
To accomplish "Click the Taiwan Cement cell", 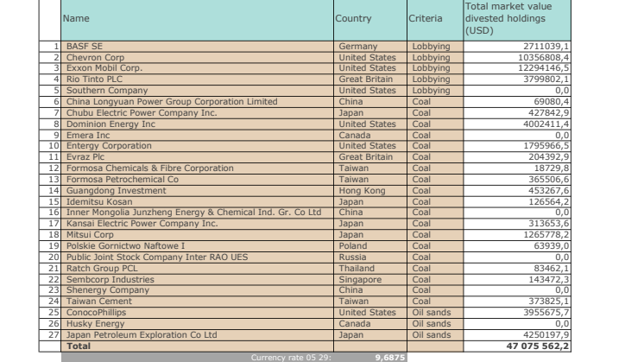I will (x=197, y=302).
